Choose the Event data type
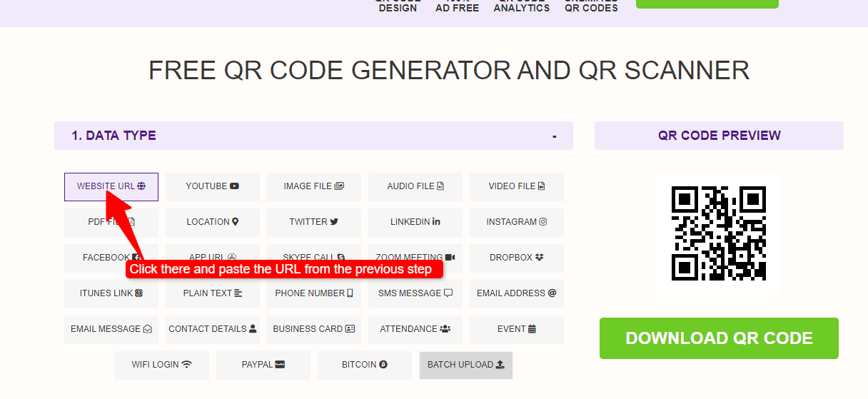This screenshot has width=868, height=399. [x=517, y=329]
